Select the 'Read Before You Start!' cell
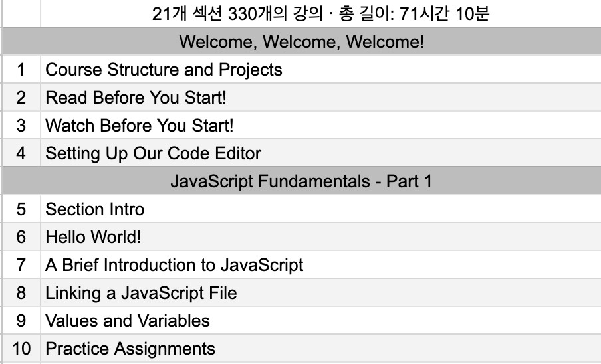 (320, 97)
